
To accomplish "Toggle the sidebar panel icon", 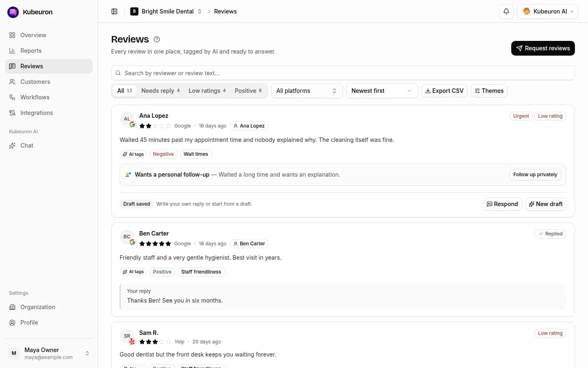I will pos(114,11).
